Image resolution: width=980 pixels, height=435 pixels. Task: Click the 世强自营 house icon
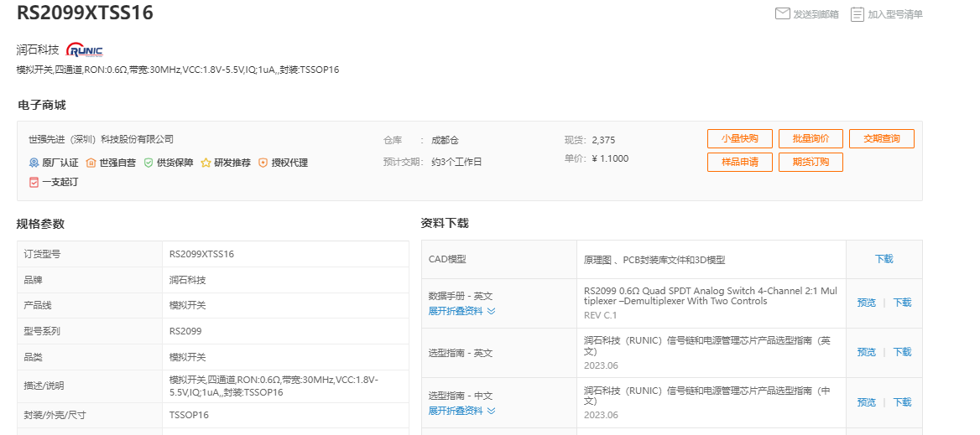tap(91, 163)
